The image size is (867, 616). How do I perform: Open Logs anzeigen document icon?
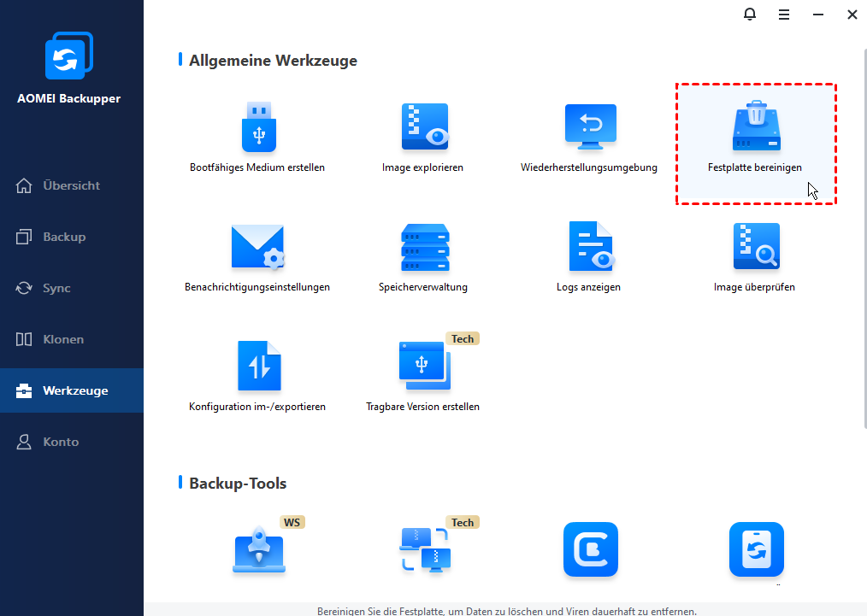591,246
